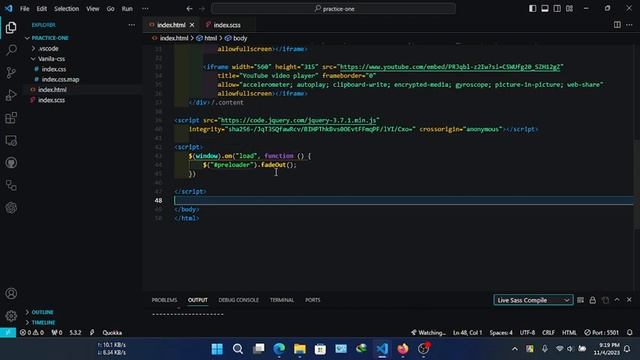Open the Go menu
640x360 pixels.
(x=111, y=9)
